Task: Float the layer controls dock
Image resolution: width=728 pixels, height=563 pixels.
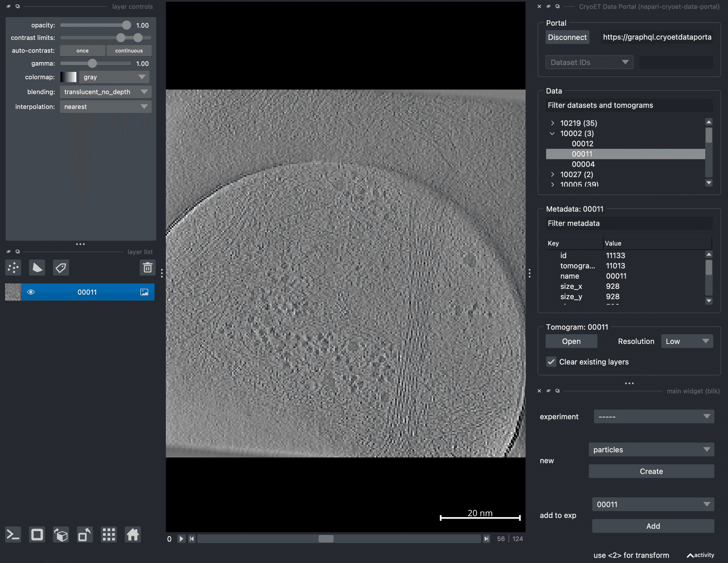Action: pos(17,6)
